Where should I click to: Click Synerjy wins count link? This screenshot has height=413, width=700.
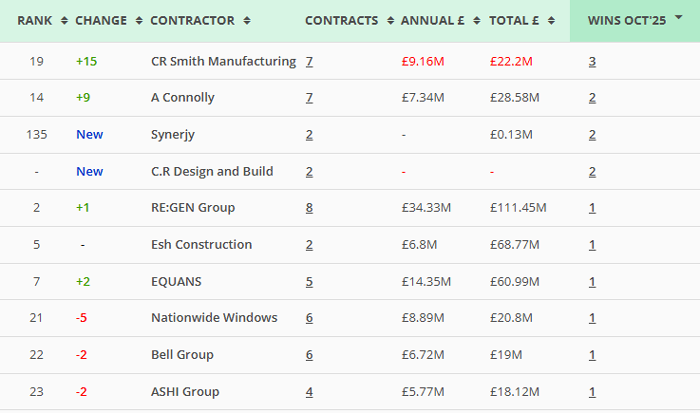point(593,135)
